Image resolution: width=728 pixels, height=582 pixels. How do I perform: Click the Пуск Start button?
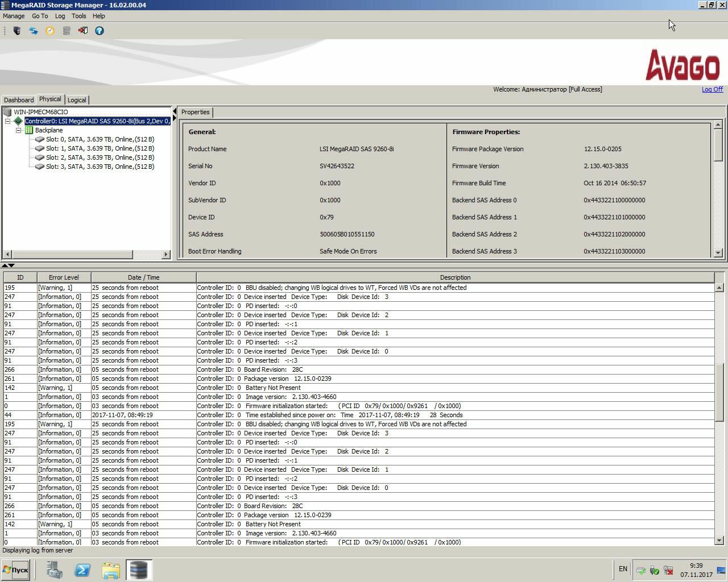15,569
